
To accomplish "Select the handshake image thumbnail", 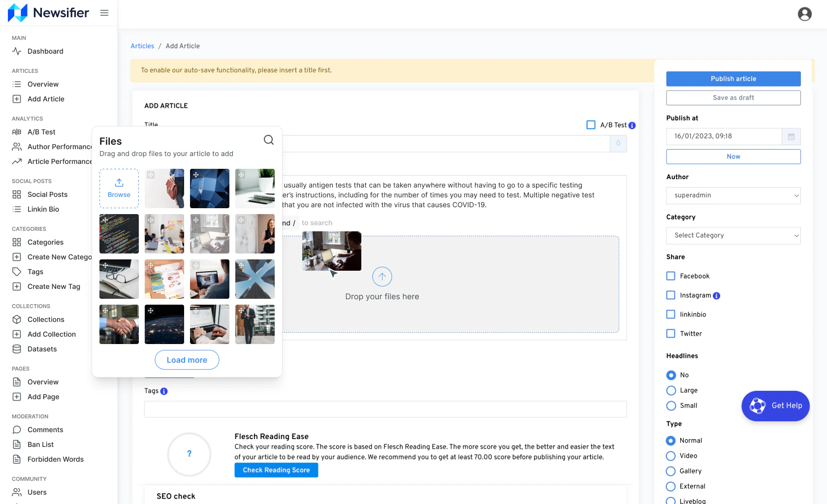I will pyautogui.click(x=119, y=324).
